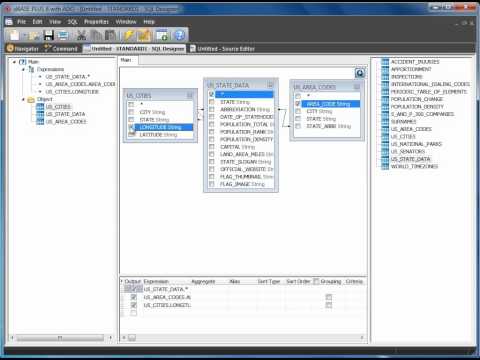
Task: Check the STATE_ABBR field in US_AREA_CODES
Action: pos(298,126)
